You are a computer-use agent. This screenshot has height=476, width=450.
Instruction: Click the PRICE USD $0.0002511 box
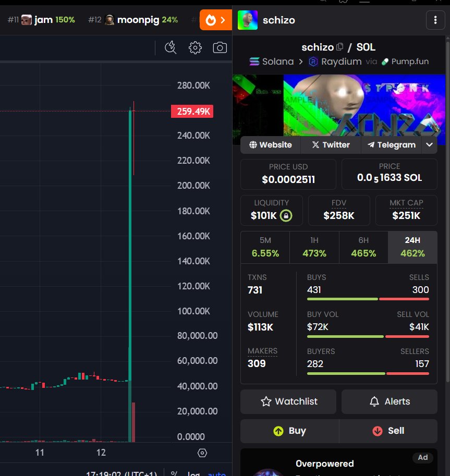click(288, 174)
